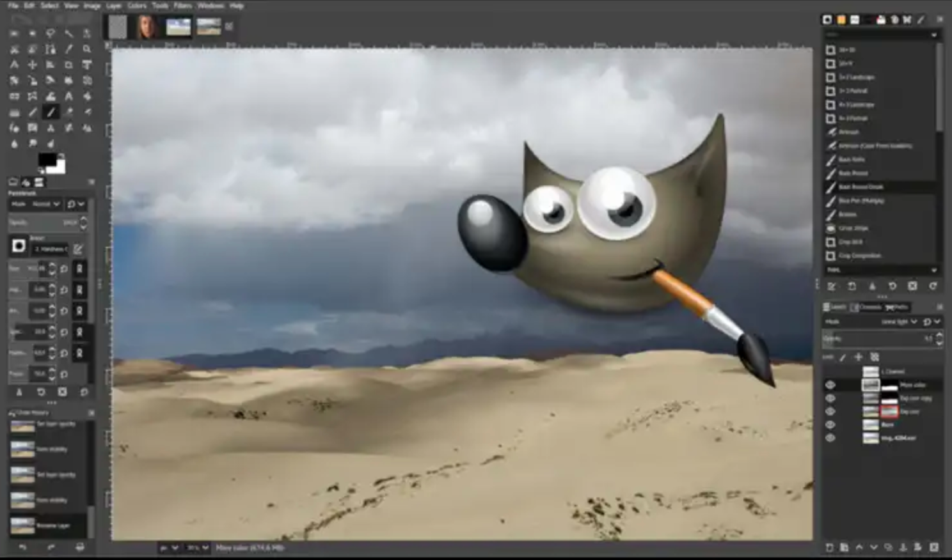
Task: Select the Paintbrush tool in the toolbox
Action: (51, 112)
